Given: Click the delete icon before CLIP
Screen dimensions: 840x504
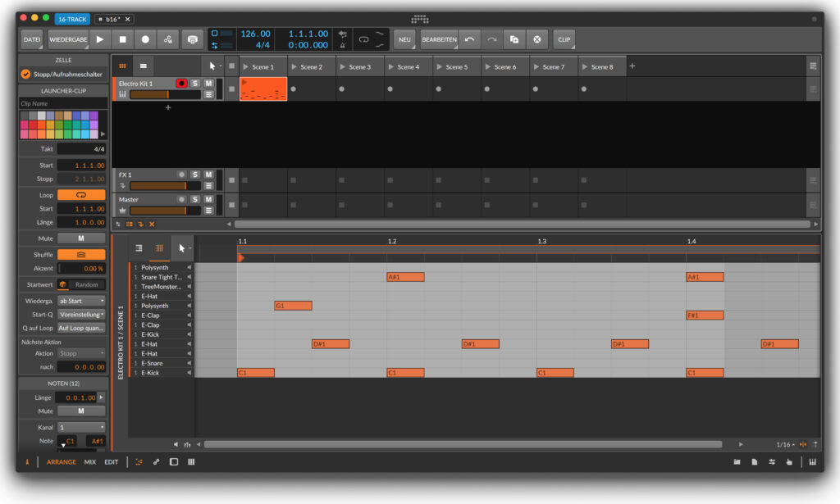Looking at the screenshot, I should (536, 39).
